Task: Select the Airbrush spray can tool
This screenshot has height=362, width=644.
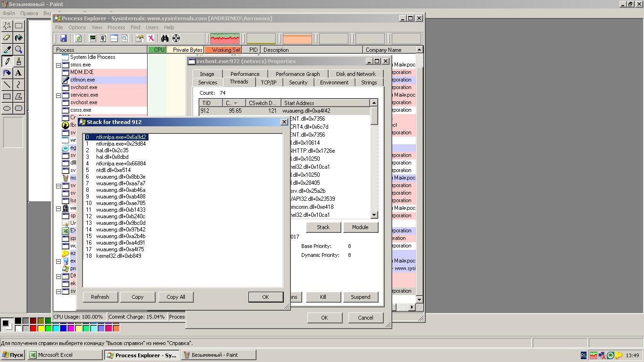Action: tap(7, 73)
